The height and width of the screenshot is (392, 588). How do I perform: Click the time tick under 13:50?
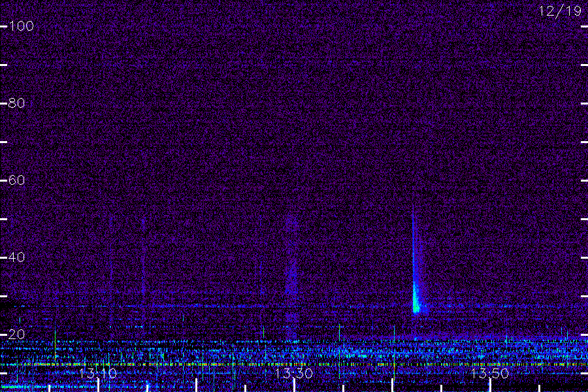490,385
